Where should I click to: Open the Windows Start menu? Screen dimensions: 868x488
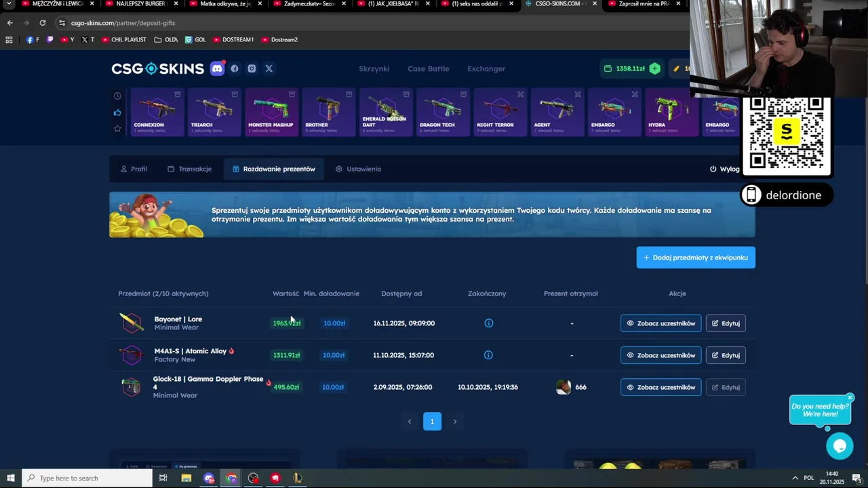(x=10, y=478)
